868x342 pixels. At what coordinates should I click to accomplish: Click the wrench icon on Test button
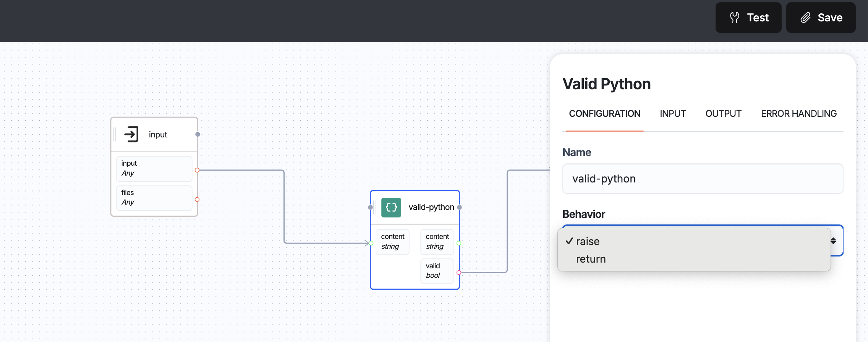click(734, 18)
